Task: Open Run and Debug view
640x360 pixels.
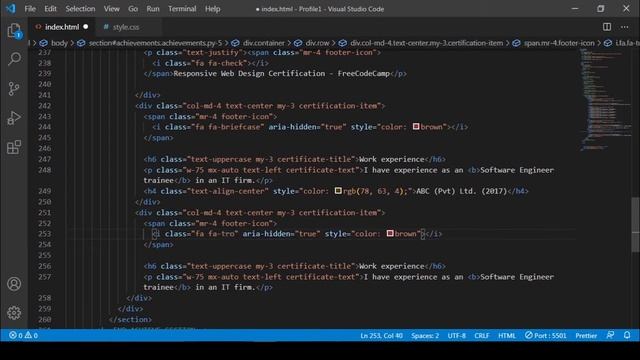Action: tap(14, 118)
